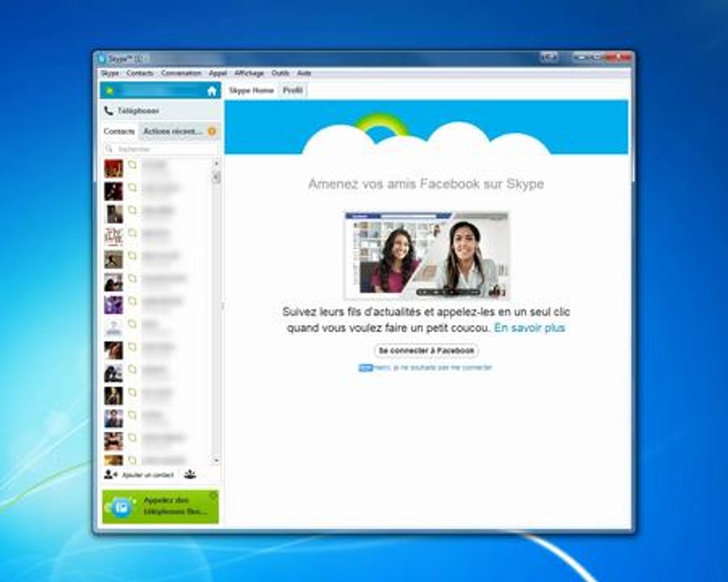Viewport: 728px width, 582px height.
Task: Click the green online status icon
Action: tap(109, 91)
